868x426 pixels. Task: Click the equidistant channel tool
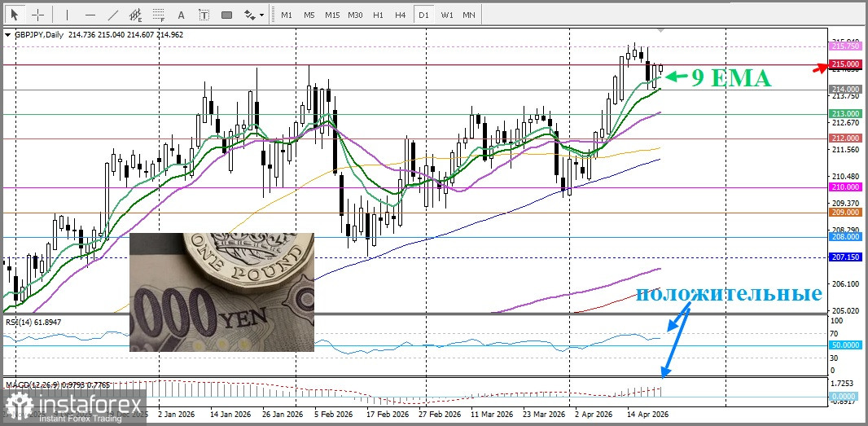[135, 15]
